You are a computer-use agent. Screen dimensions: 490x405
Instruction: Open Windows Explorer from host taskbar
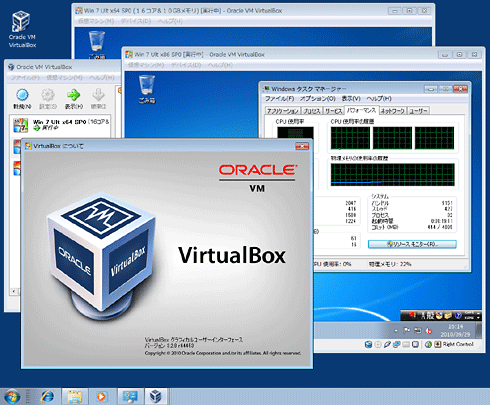pyautogui.click(x=75, y=397)
